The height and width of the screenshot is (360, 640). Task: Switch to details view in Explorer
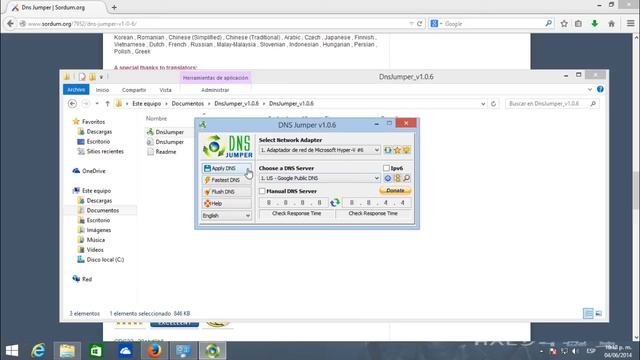[588, 313]
